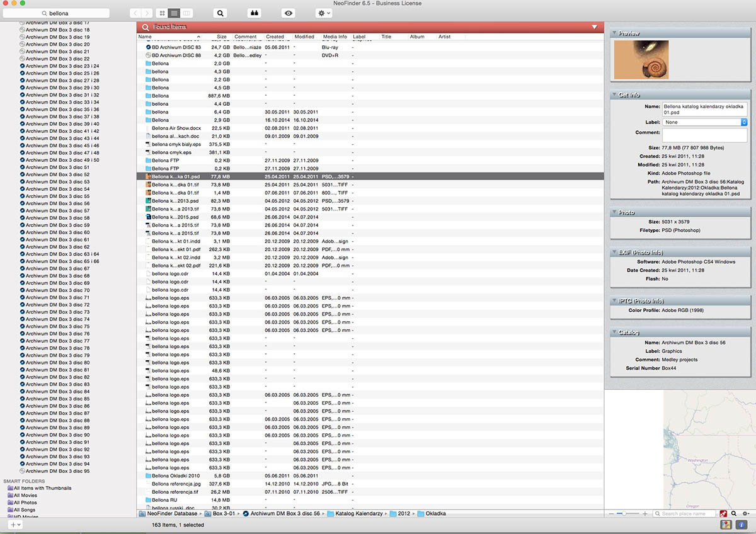
Task: Switch to list view mode
Action: pyautogui.click(x=175, y=13)
